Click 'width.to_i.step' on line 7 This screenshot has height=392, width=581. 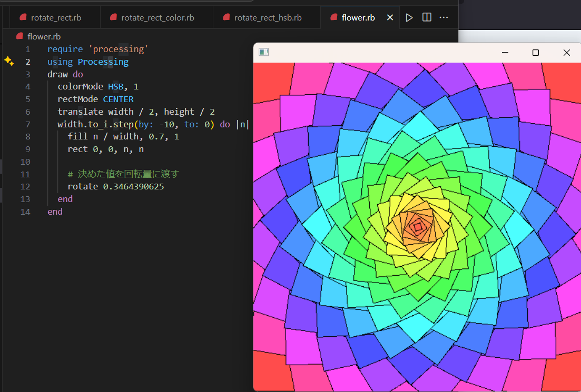point(95,124)
